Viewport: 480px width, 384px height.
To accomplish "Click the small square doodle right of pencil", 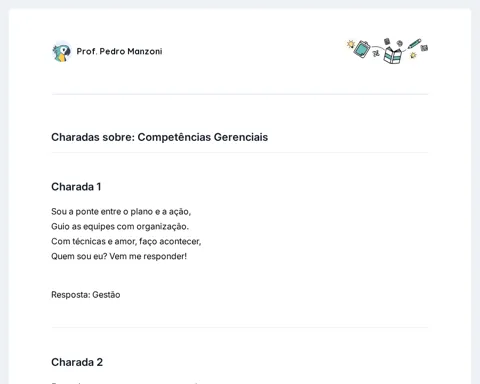I will click(424, 48).
